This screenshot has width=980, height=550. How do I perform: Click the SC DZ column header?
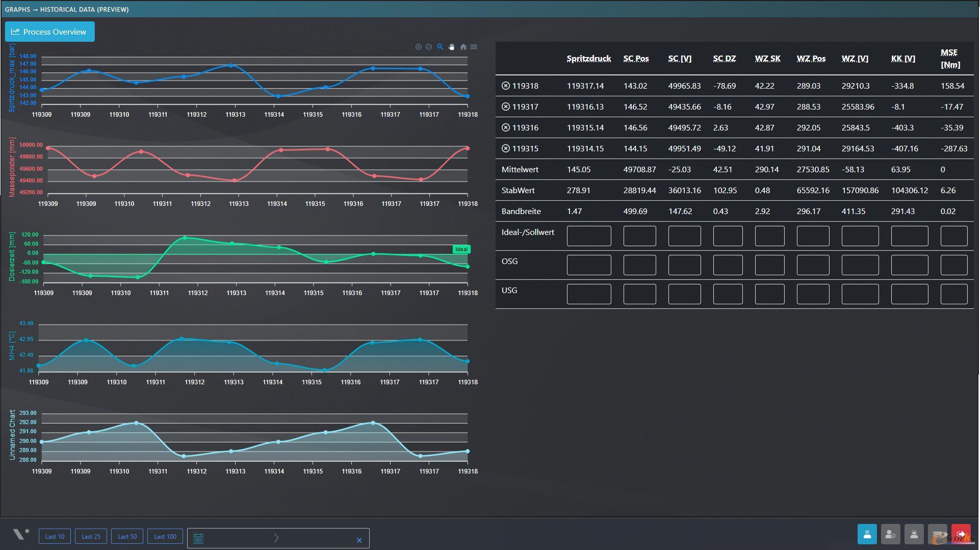click(x=724, y=59)
